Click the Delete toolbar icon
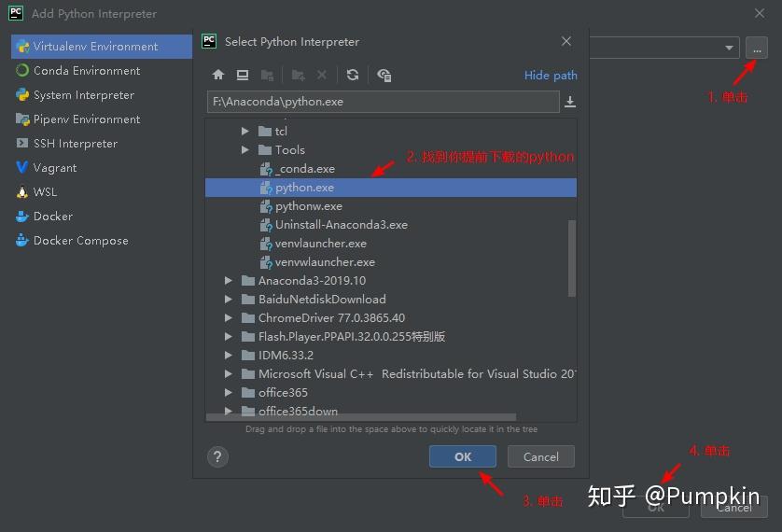 click(322, 75)
